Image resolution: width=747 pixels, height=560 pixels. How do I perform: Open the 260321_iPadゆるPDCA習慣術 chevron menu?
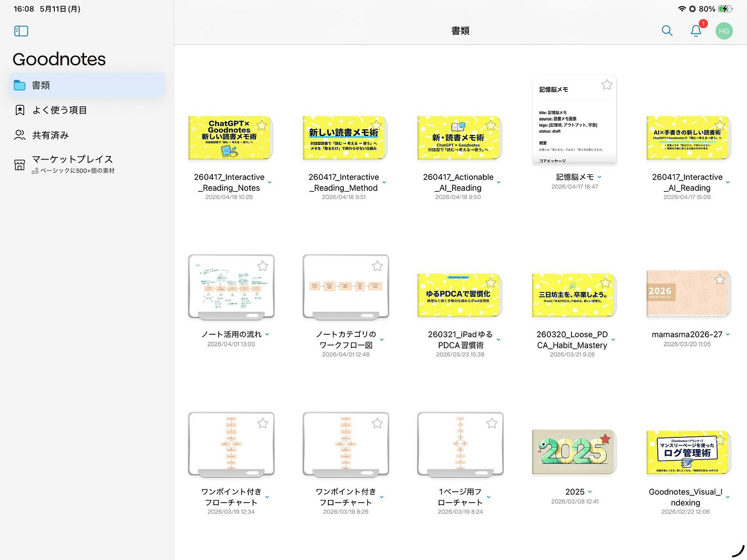pos(498,339)
